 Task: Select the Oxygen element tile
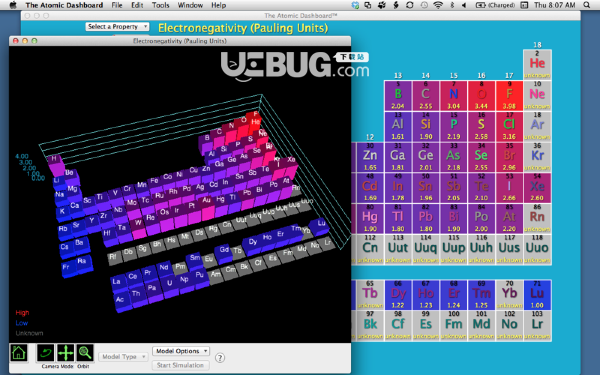(x=481, y=96)
